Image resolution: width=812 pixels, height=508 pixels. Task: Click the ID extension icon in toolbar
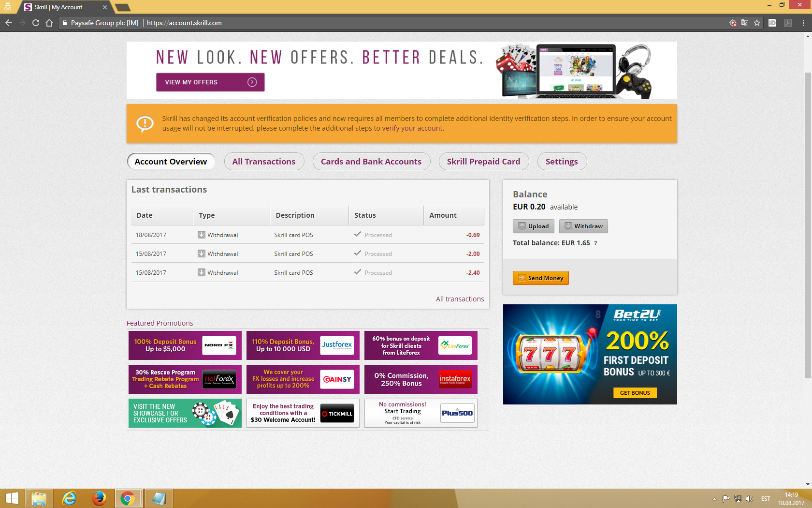[x=772, y=23]
